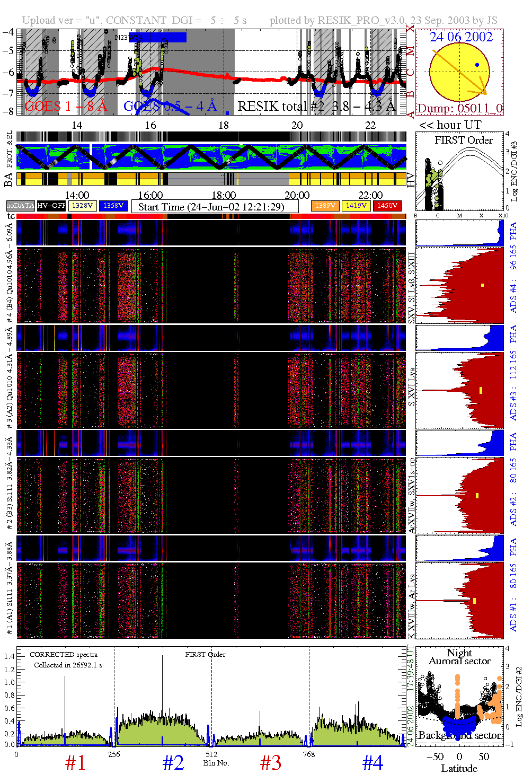Select the blue 1358V voltage legend
This screenshot has width=532, height=783.
coord(113,206)
